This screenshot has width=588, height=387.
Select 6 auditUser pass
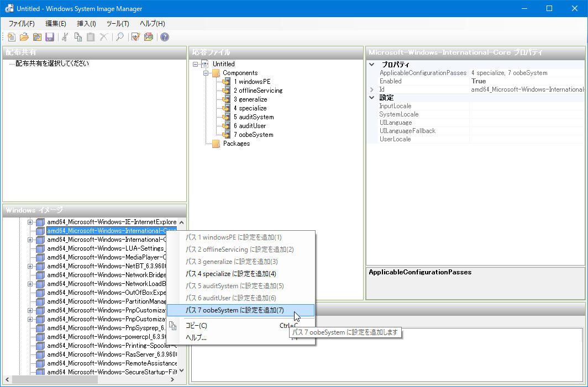pos(250,126)
